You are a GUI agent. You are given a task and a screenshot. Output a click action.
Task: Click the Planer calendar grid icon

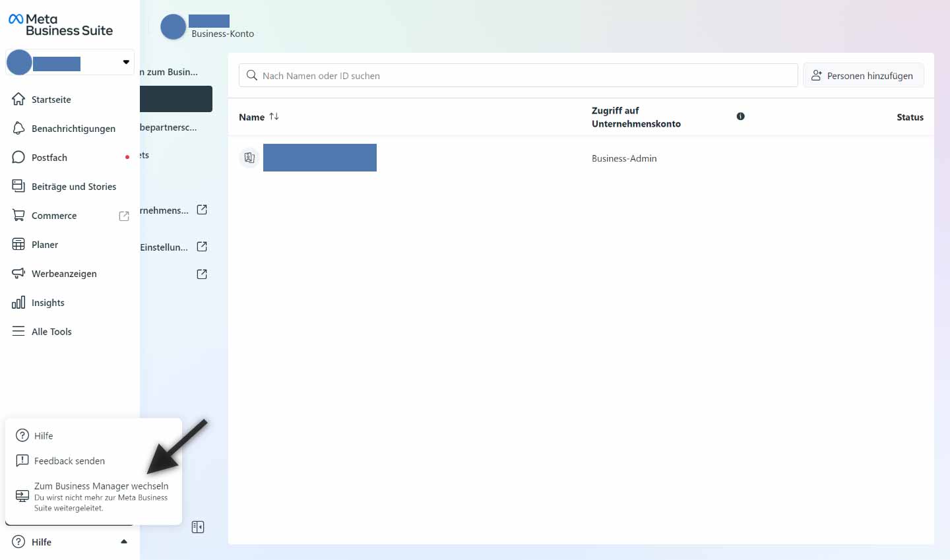click(x=18, y=245)
